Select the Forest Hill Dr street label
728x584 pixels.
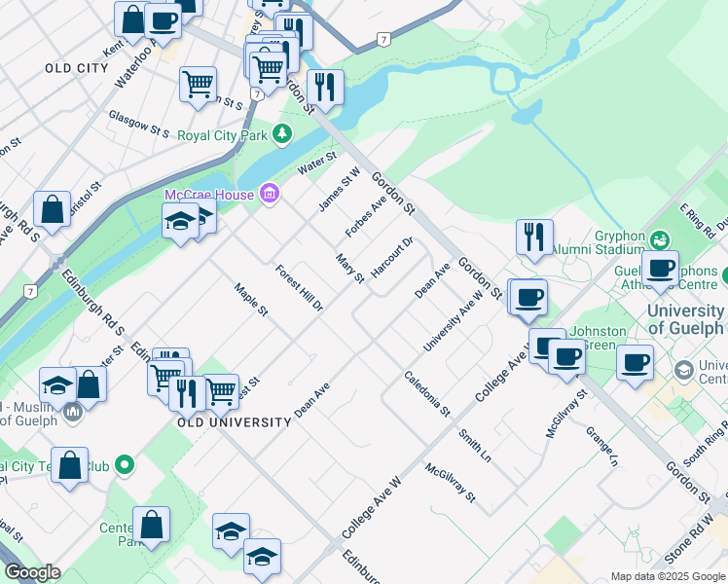pyautogui.click(x=299, y=288)
